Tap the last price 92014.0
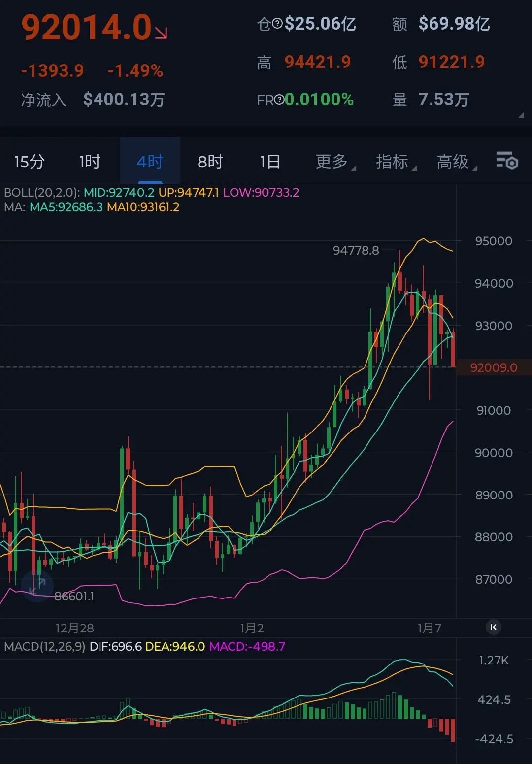Viewport: 532px width, 764px height. click(x=87, y=27)
